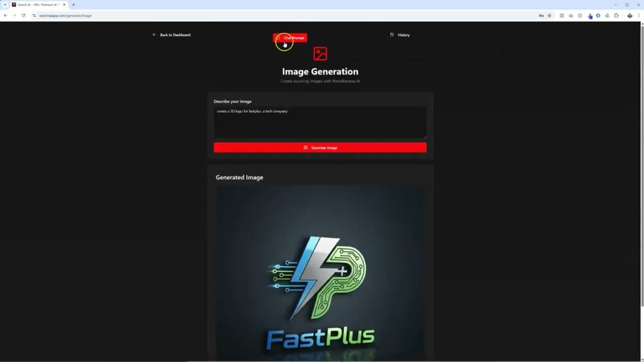Click the Chat Prompt button

pyautogui.click(x=290, y=38)
